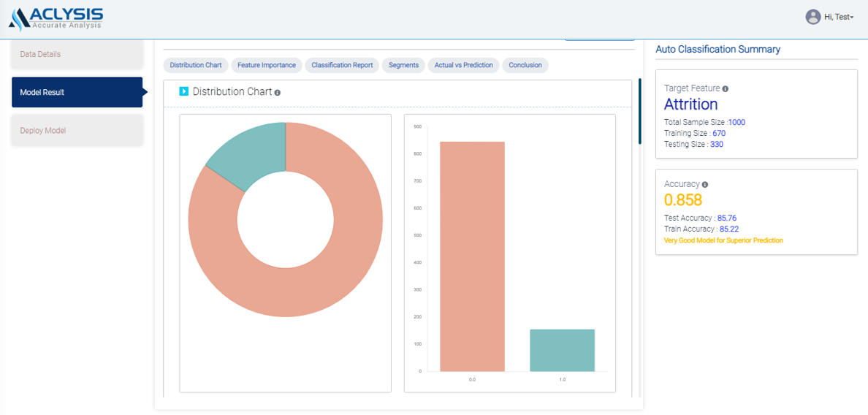Click the Aclysis logo icon

pyautogui.click(x=19, y=19)
